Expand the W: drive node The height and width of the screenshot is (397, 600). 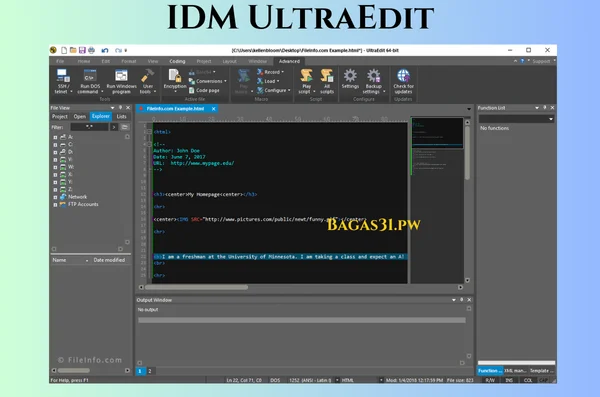[x=55, y=167]
